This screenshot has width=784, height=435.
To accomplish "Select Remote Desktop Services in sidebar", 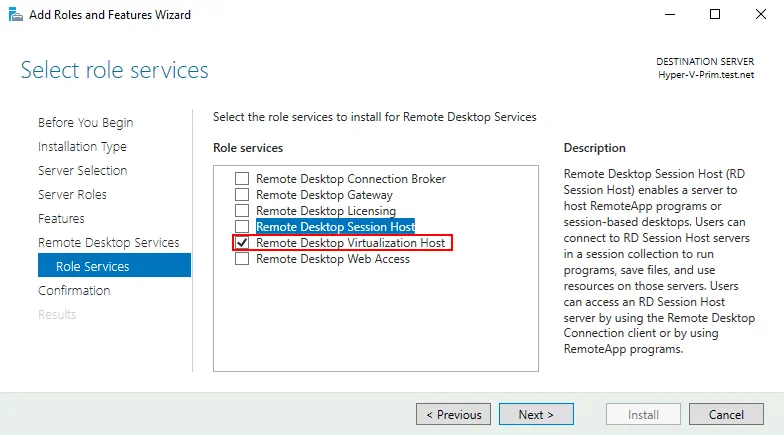I will [x=108, y=243].
